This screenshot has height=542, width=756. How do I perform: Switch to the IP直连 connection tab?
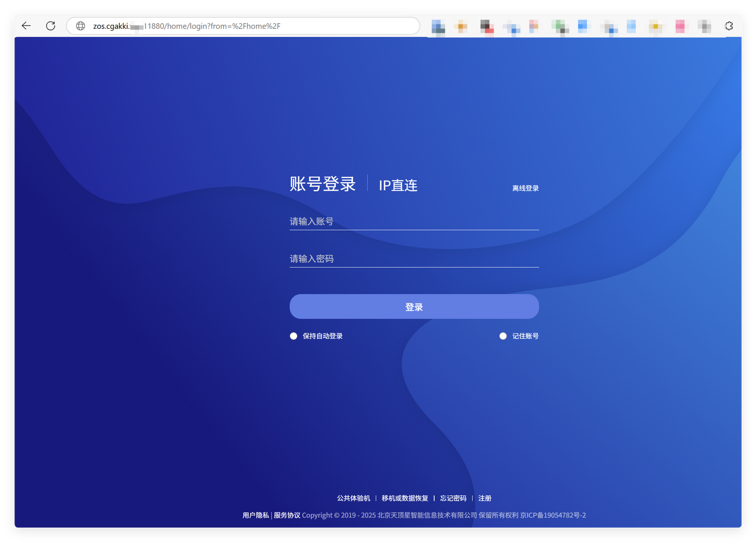[x=397, y=185]
